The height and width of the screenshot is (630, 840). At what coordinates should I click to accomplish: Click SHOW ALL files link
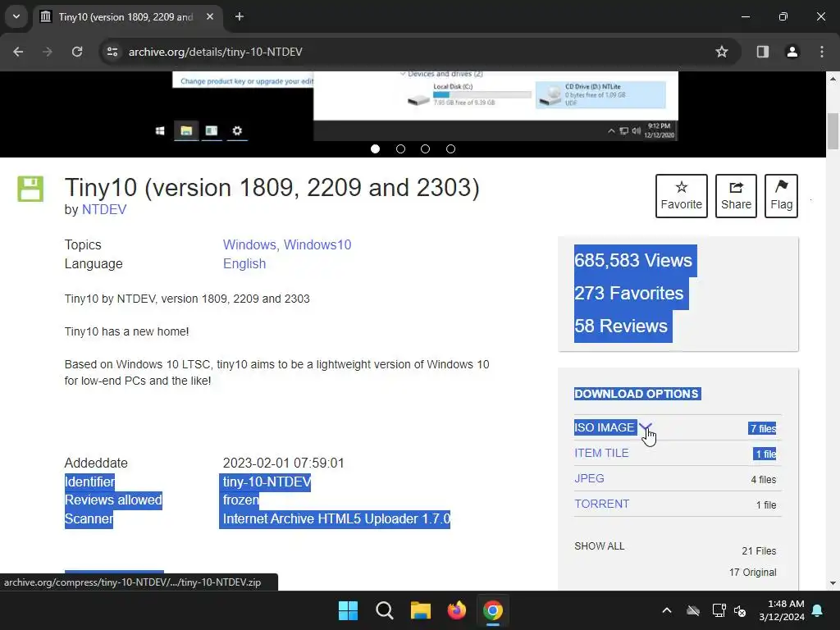(x=600, y=546)
